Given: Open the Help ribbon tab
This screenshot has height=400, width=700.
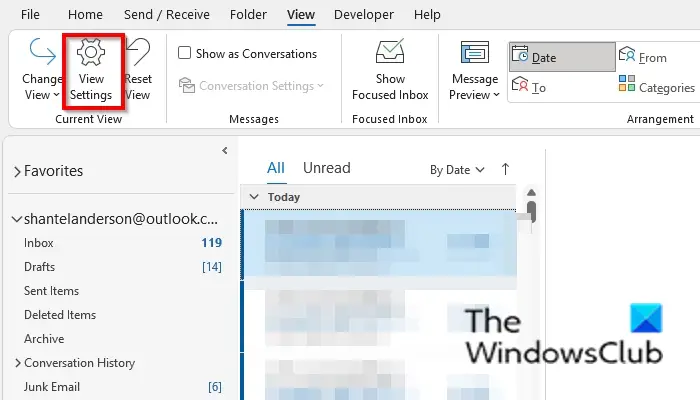Looking at the screenshot, I should click(x=427, y=15).
